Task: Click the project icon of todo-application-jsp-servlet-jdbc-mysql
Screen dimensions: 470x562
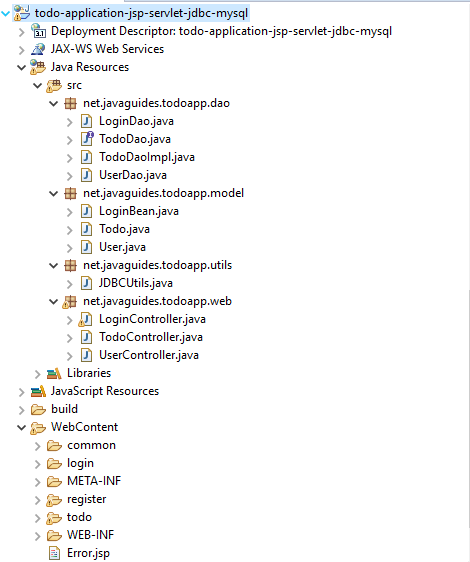Action: coord(21,13)
